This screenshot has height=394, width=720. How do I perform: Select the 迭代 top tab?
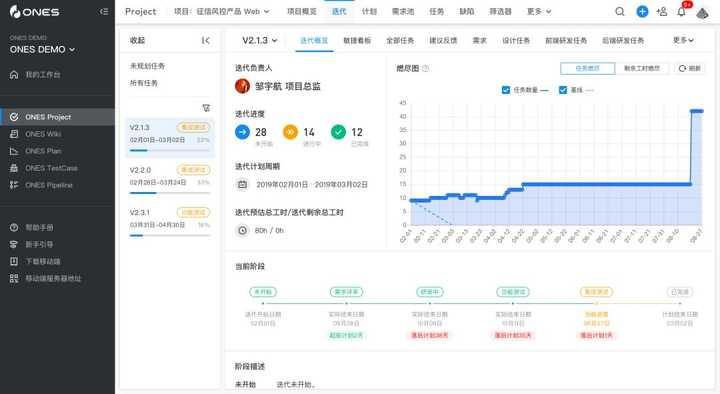[339, 11]
